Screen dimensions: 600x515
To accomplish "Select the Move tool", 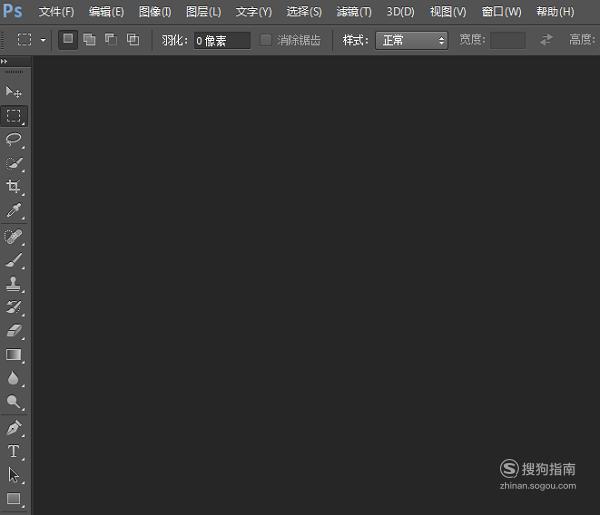I will tap(14, 92).
